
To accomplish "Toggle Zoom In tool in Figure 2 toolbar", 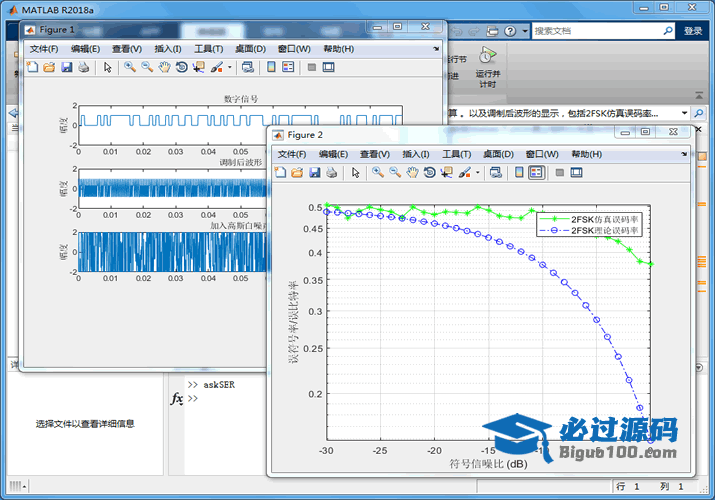I will coord(378,173).
